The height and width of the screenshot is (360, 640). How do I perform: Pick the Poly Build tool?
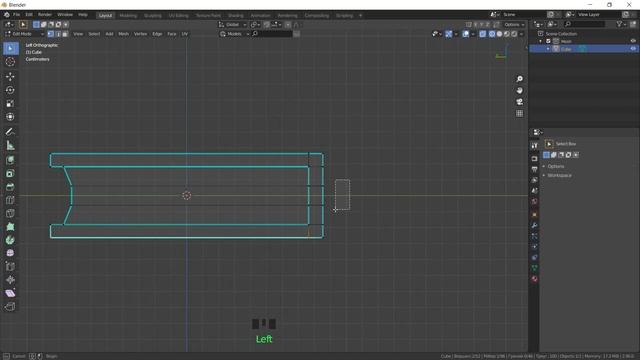(x=11, y=227)
